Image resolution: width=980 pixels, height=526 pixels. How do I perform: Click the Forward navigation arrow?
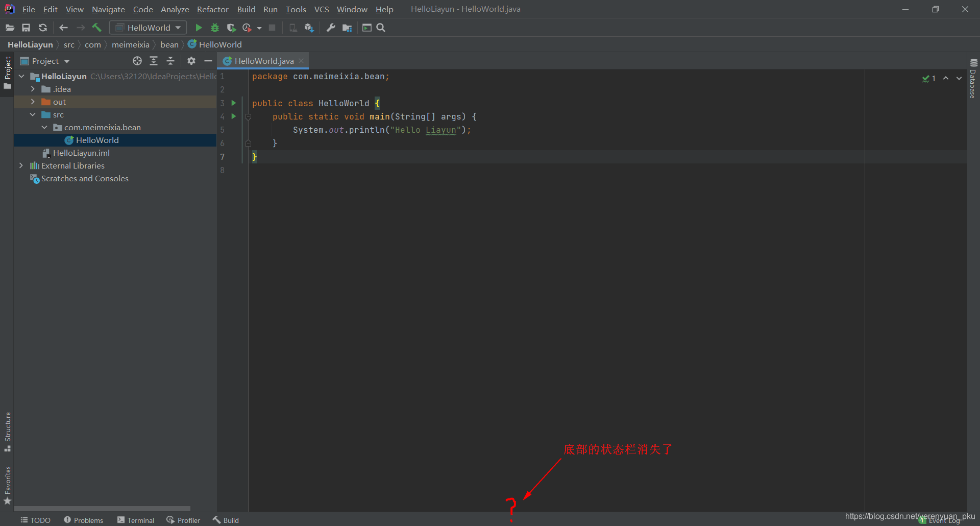tap(81, 28)
